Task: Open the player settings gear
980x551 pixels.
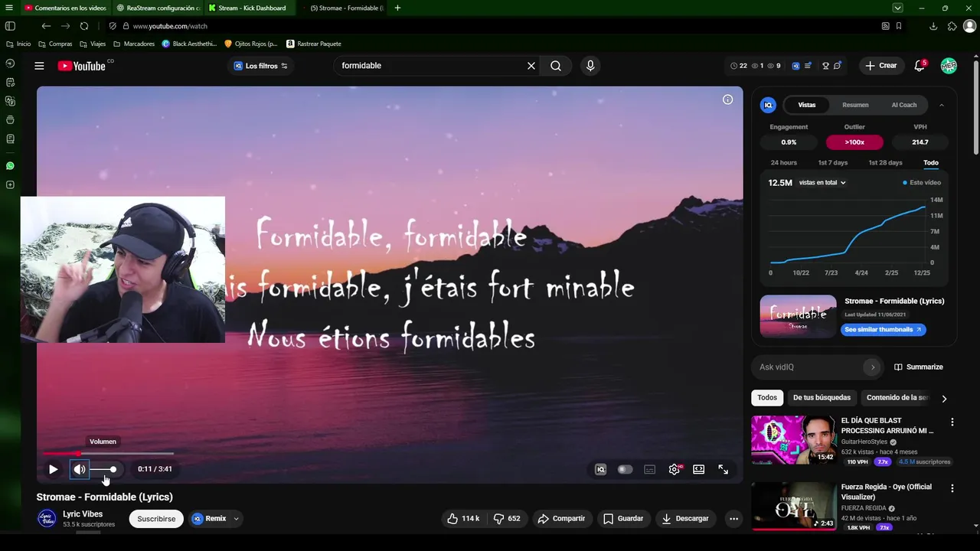Action: coord(675,469)
